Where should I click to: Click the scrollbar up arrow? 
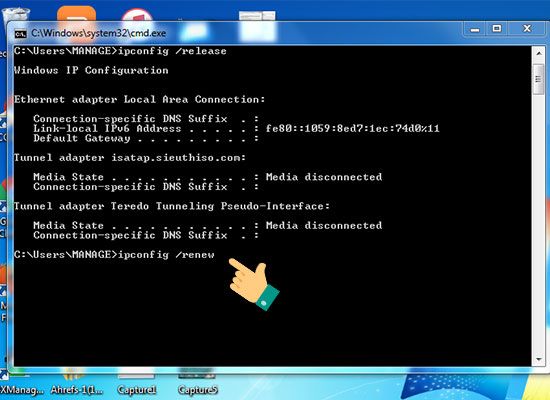pos(539,54)
